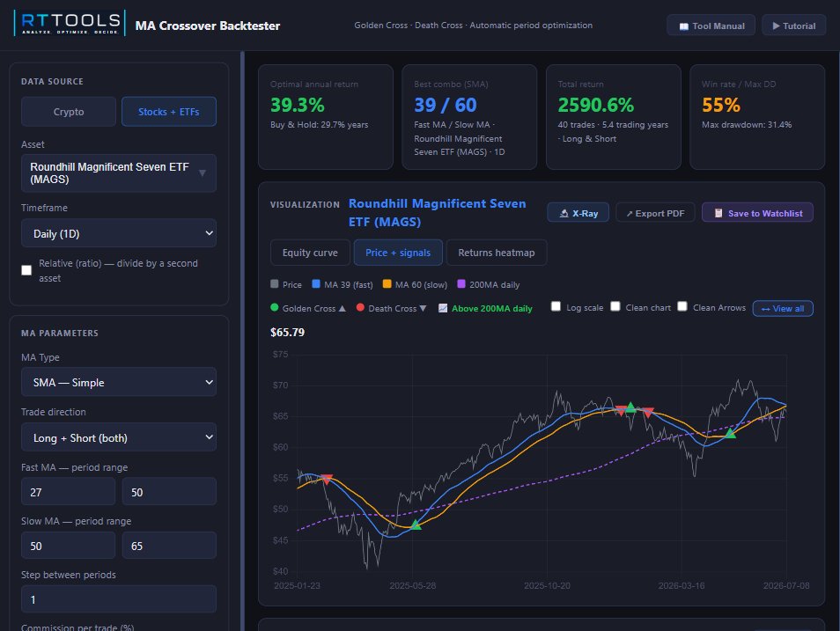Click the clipboard icon on Save to Watchlist
The width and height of the screenshot is (840, 631).
718,213
